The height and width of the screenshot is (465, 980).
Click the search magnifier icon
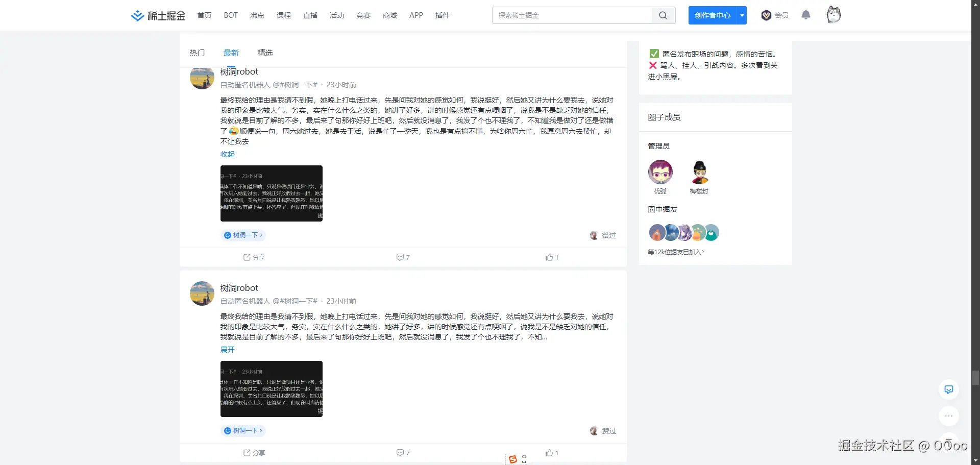[x=662, y=15]
